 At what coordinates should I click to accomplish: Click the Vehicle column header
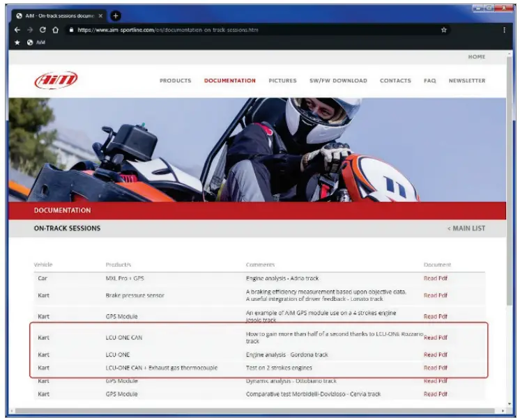click(43, 265)
